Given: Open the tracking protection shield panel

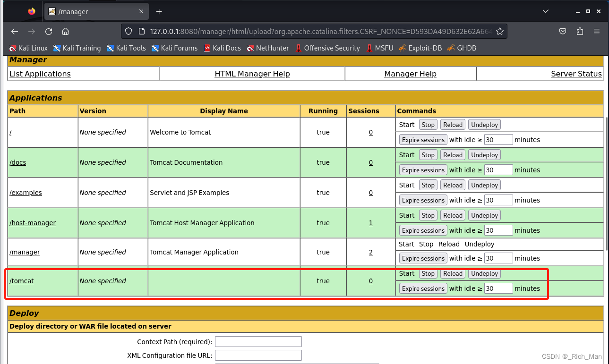Looking at the screenshot, I should click(128, 31).
